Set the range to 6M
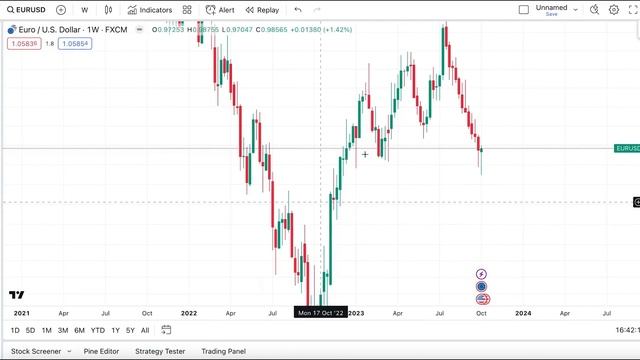The height and width of the screenshot is (360, 640). pyautogui.click(x=79, y=331)
